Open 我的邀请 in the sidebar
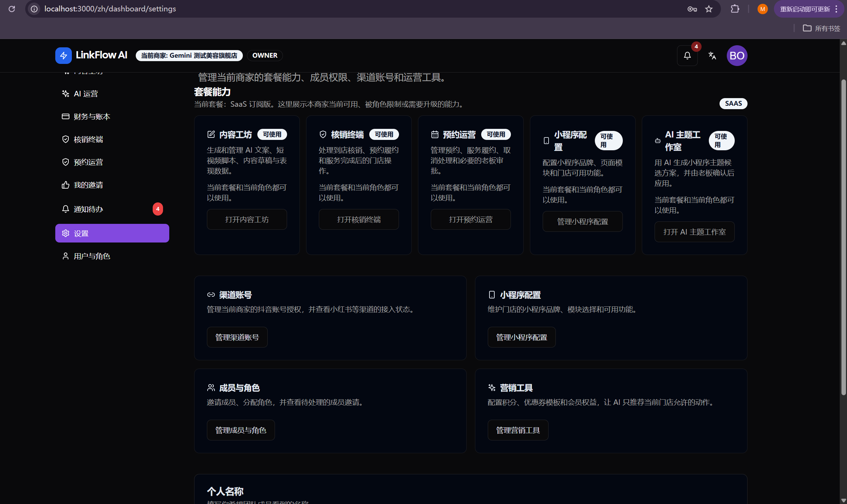 click(x=112, y=185)
